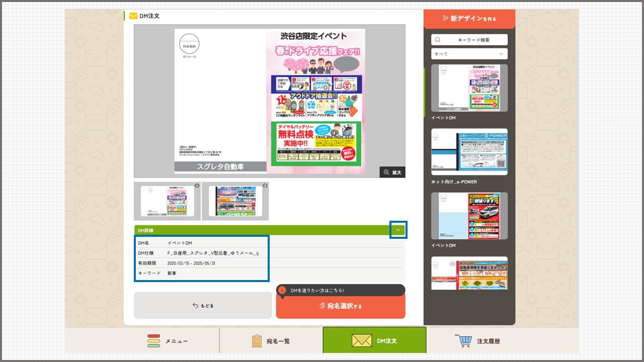Choose the ホット向け_e-POWER design thumbnail
Screen dimensions: 644x362
pyautogui.click(x=469, y=152)
